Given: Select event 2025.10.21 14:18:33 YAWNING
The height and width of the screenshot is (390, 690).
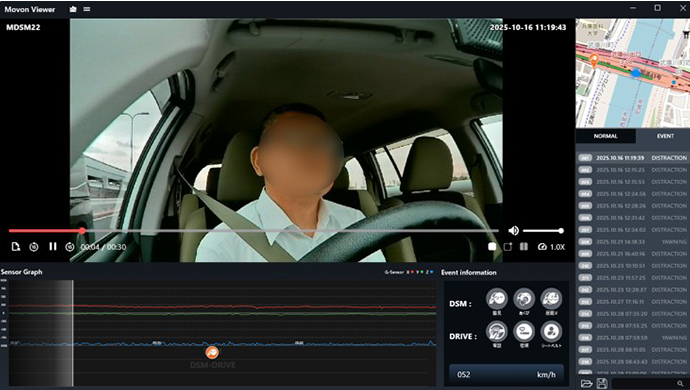Looking at the screenshot, I should [x=633, y=242].
